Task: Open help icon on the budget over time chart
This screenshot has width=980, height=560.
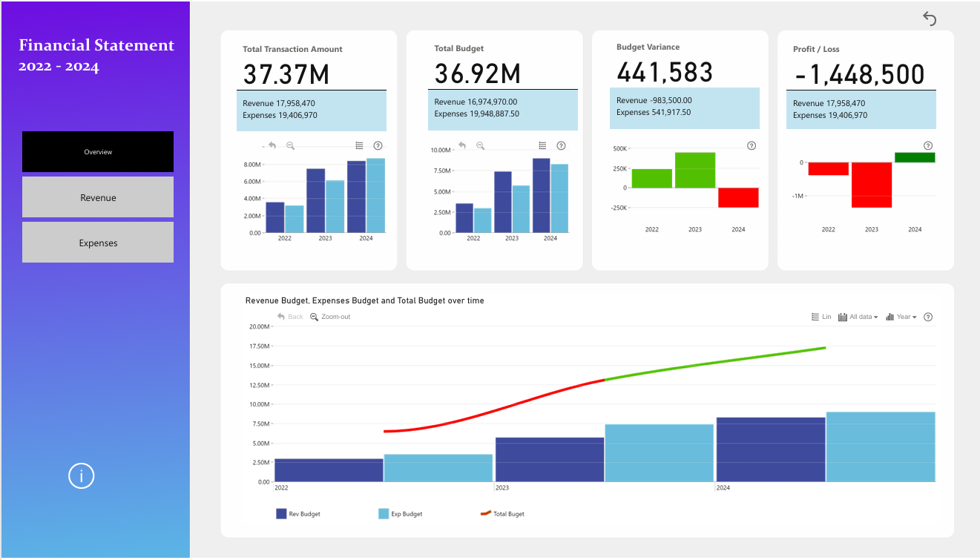Action: [928, 317]
